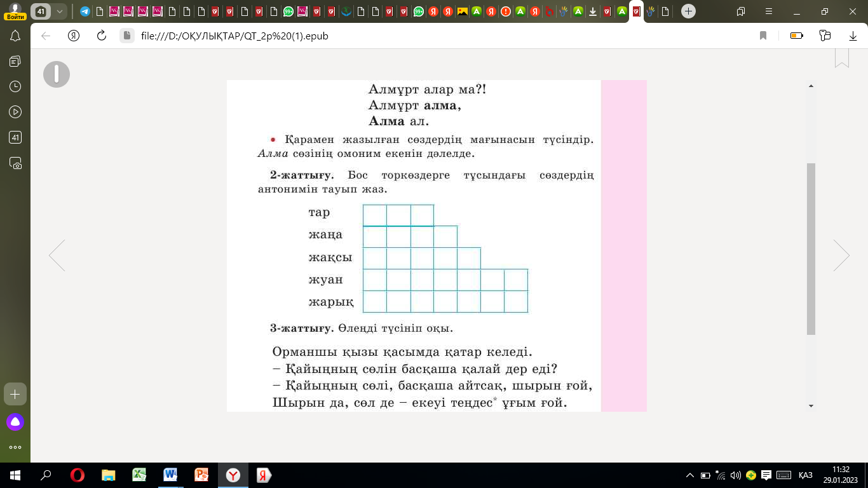Viewport: 868px width, 488px height.
Task: Click the file icon left of the address
Action: 126,36
